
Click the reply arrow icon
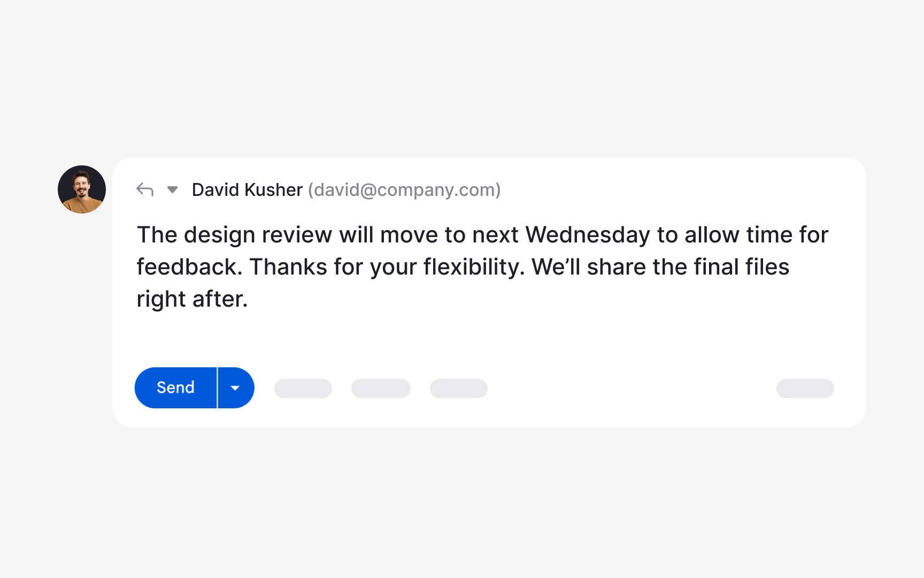[x=145, y=189]
